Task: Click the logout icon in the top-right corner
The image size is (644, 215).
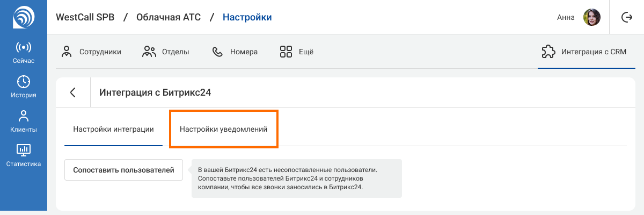Action: pyautogui.click(x=626, y=17)
